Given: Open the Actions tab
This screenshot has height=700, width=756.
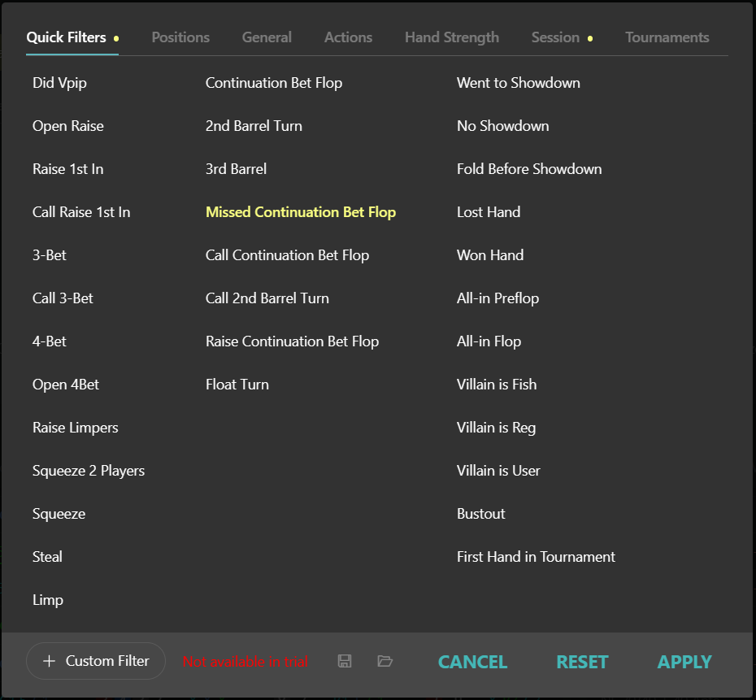Looking at the screenshot, I should click(348, 37).
